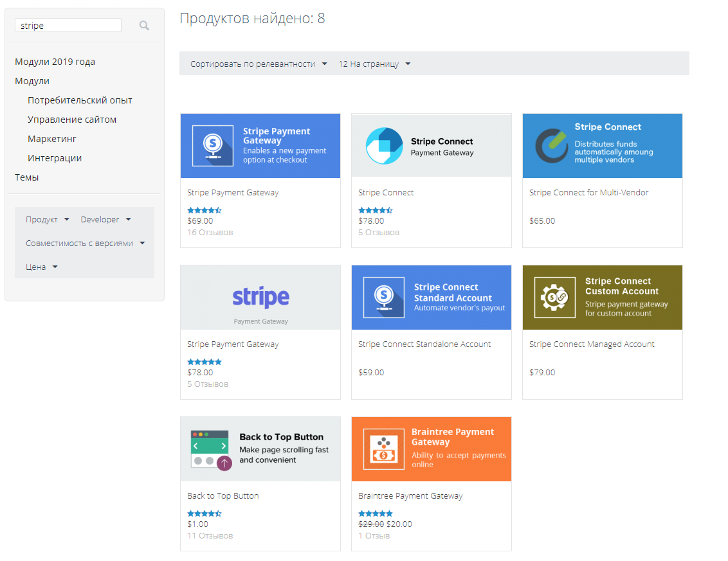Click the star rating above 16 Отзывов

coord(205,210)
